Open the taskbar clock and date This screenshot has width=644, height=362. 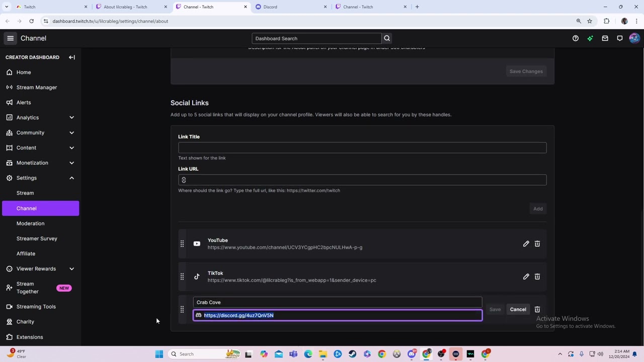point(620,354)
